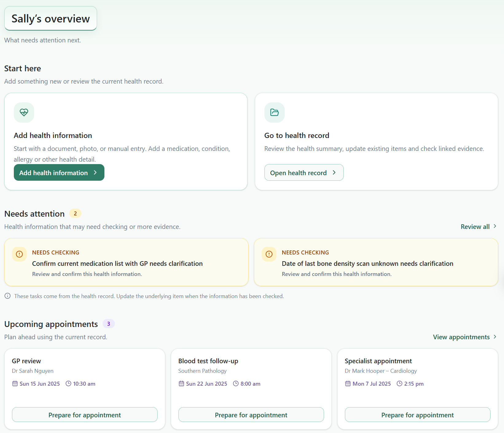
Task: Click Upcoming appointments section heading
Action: coord(51,324)
